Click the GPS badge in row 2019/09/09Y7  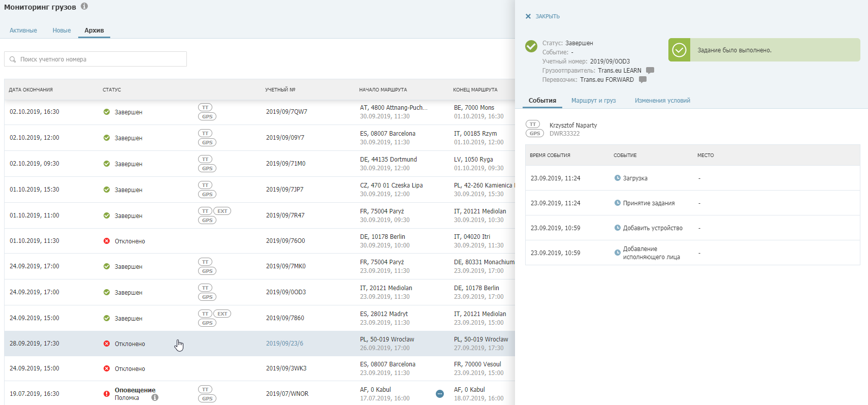point(207,142)
